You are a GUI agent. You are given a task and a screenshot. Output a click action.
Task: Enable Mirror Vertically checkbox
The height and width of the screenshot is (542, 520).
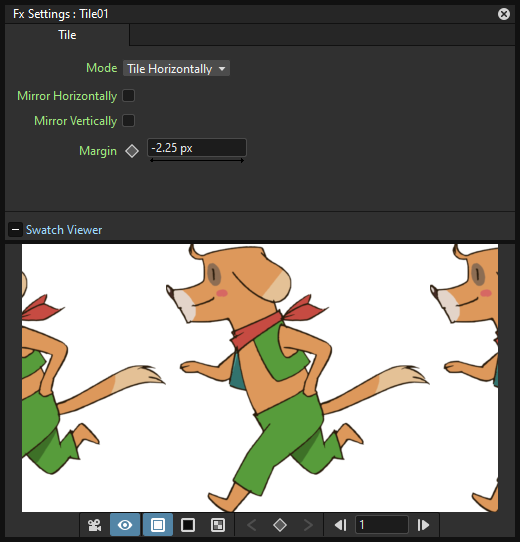click(129, 121)
